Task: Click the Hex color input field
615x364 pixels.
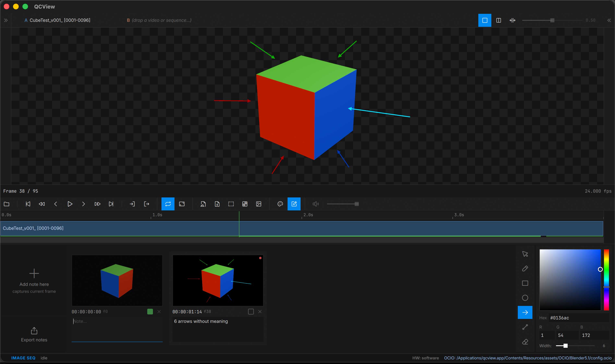Action: (x=579, y=318)
